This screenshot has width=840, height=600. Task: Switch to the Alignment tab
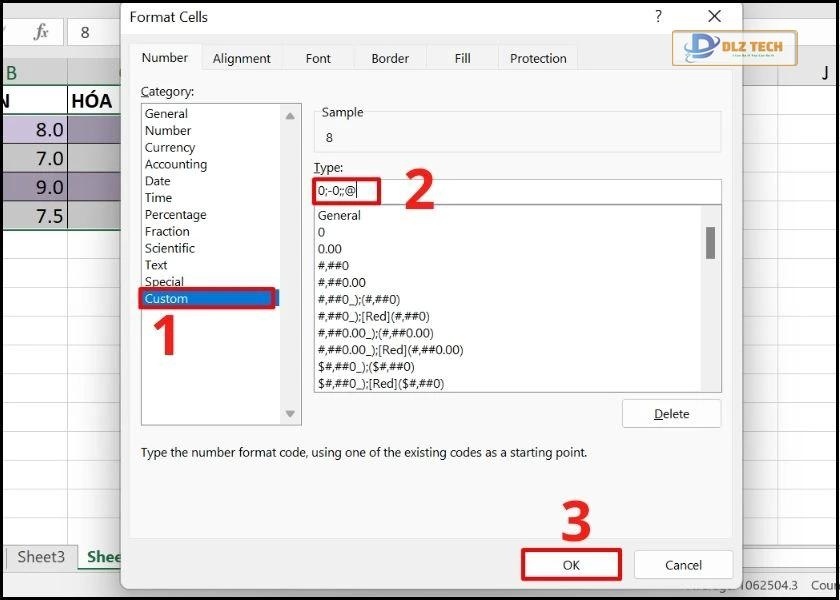coord(242,58)
